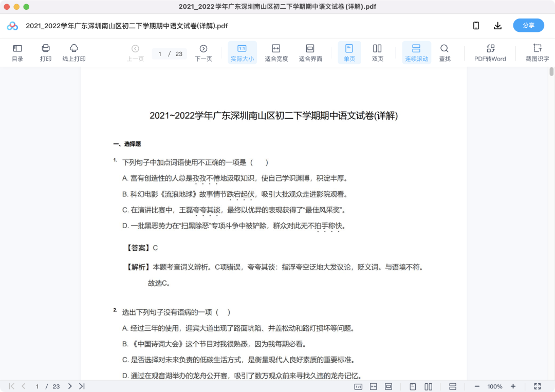Toggle 连续滚动 continuous scrolling

tap(417, 53)
